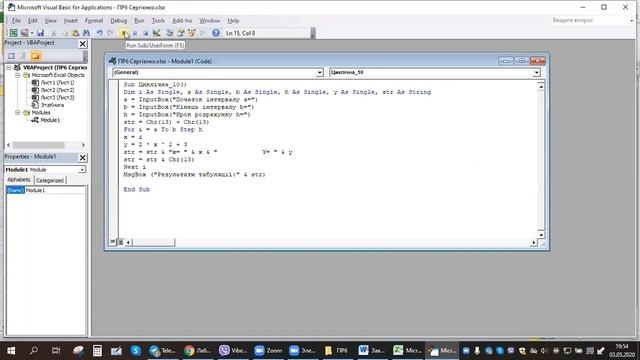Click the 'End Sub' code line

click(x=137, y=189)
